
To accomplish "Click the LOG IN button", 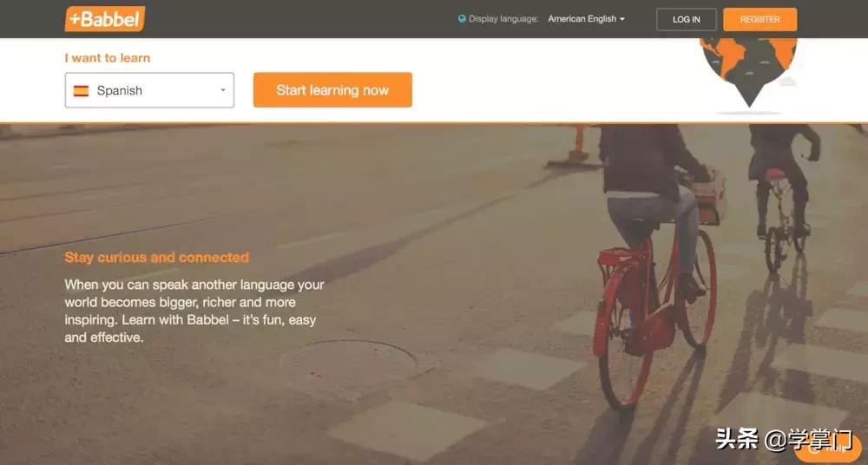I will tap(687, 19).
